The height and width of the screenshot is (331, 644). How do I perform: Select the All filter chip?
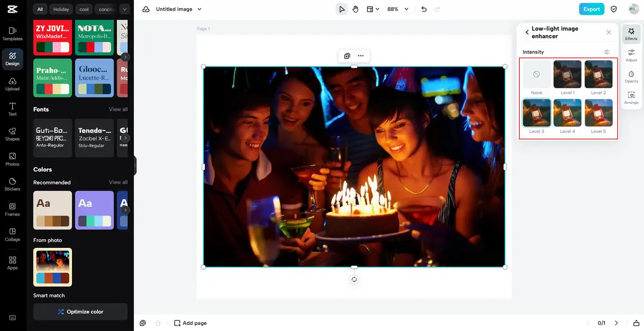point(40,9)
